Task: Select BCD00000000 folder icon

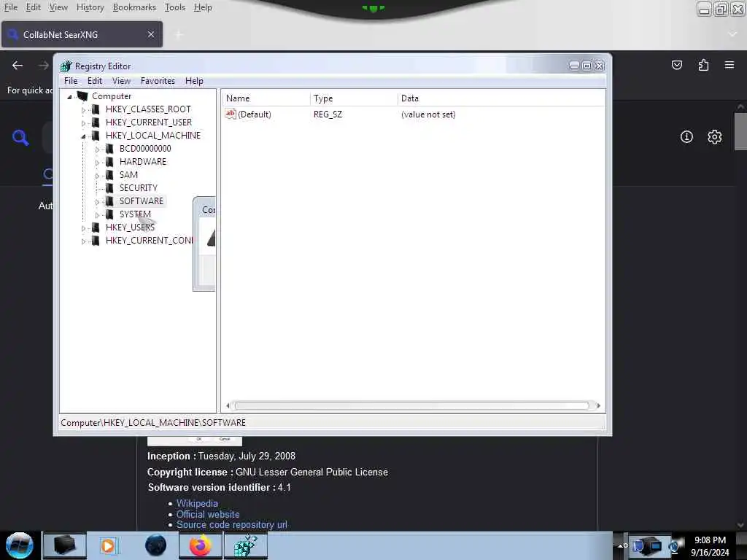Action: 109,149
